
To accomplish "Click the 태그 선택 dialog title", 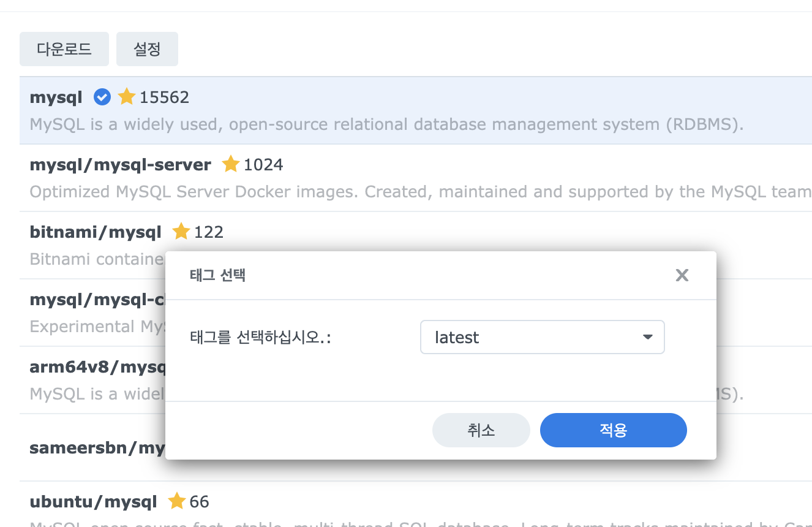I will 217,275.
